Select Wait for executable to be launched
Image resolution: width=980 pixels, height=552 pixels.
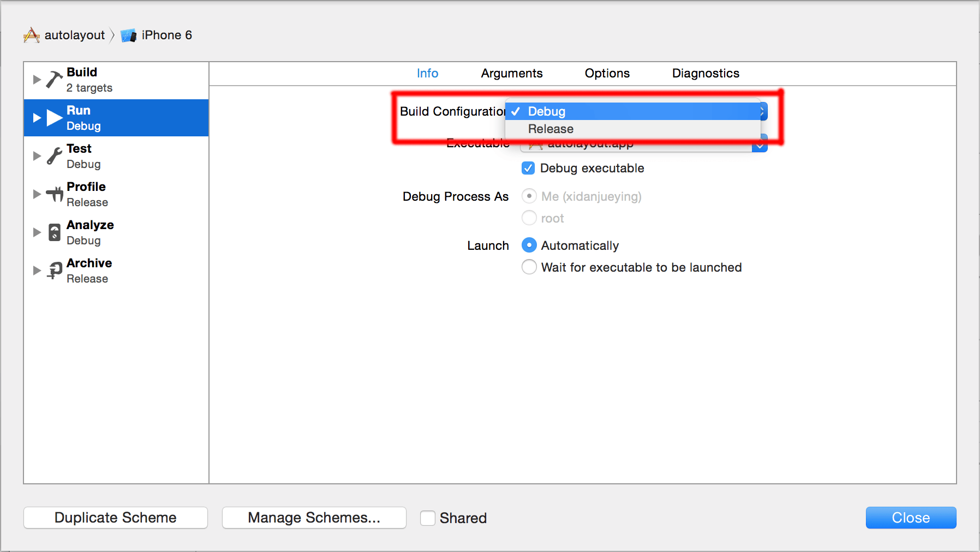[529, 267]
